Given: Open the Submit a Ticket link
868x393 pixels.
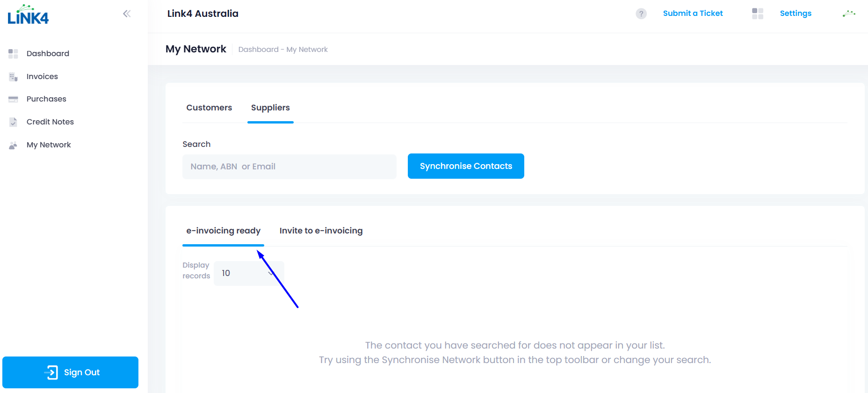Looking at the screenshot, I should click(693, 14).
